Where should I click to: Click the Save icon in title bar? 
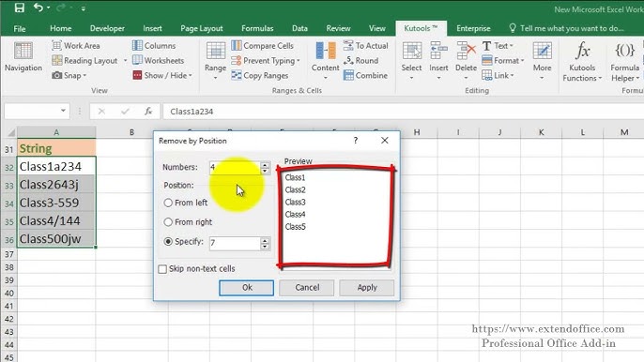point(19,8)
